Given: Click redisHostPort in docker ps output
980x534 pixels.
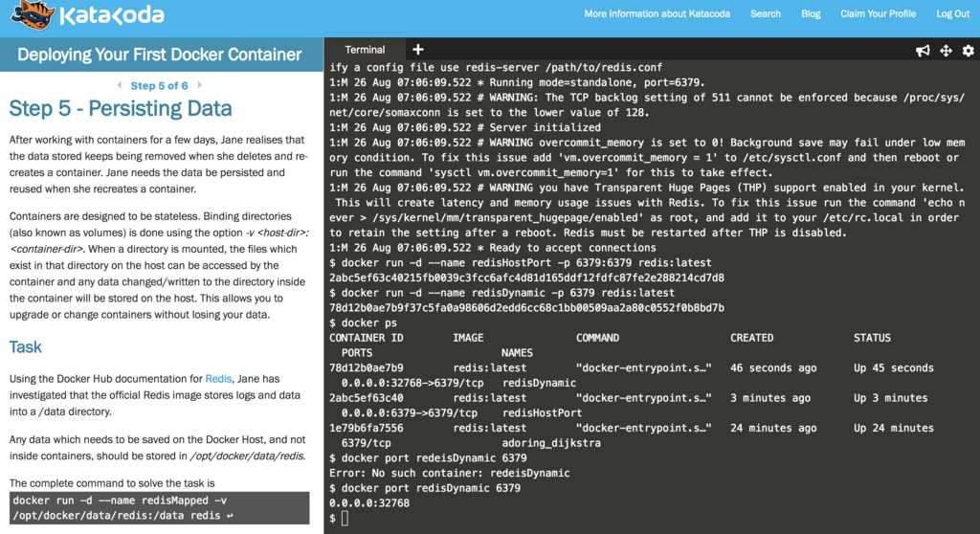Looking at the screenshot, I should pyautogui.click(x=542, y=413).
